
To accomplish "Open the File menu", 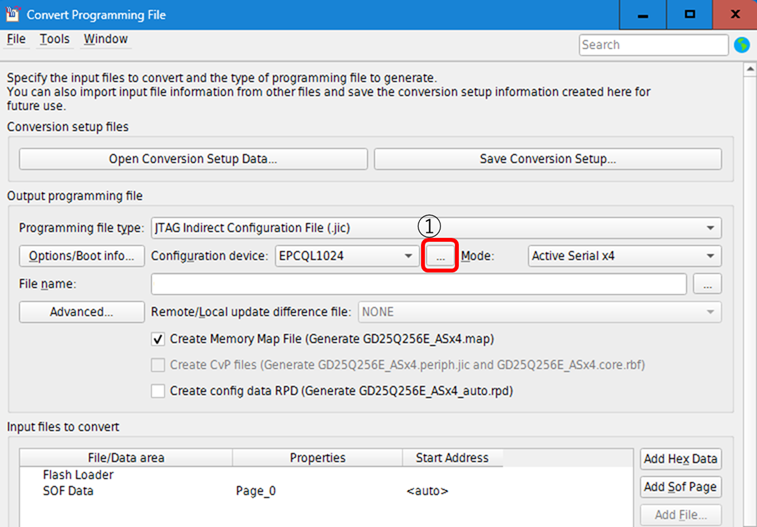I will coord(16,39).
